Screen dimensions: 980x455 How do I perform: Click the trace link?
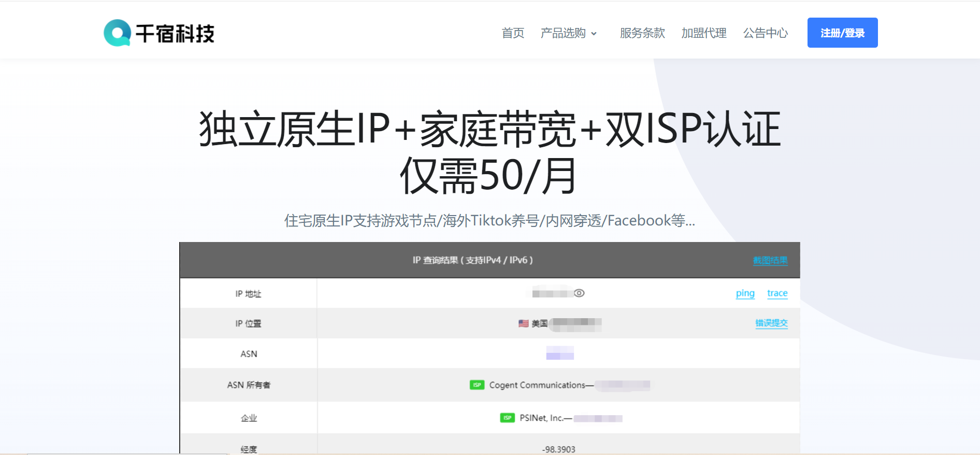[777, 293]
